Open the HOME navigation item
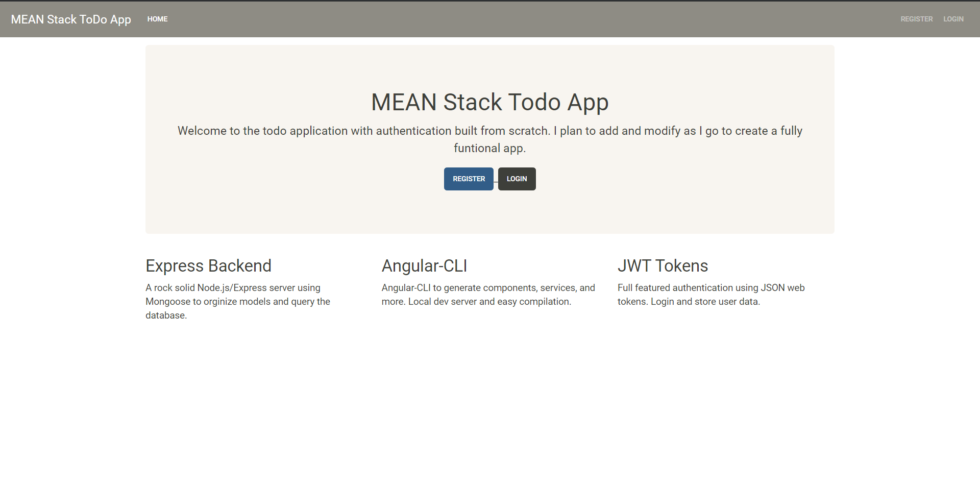 [x=157, y=19]
